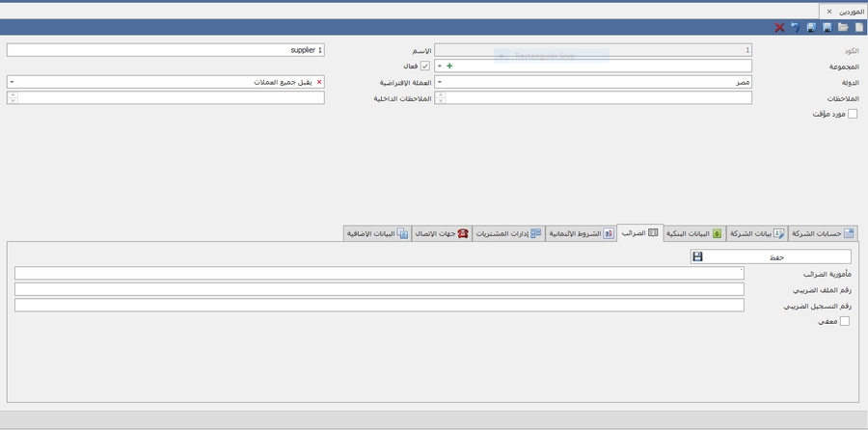Click the green plus in المجموعة field
The width and height of the screenshot is (868, 430).
(x=449, y=67)
